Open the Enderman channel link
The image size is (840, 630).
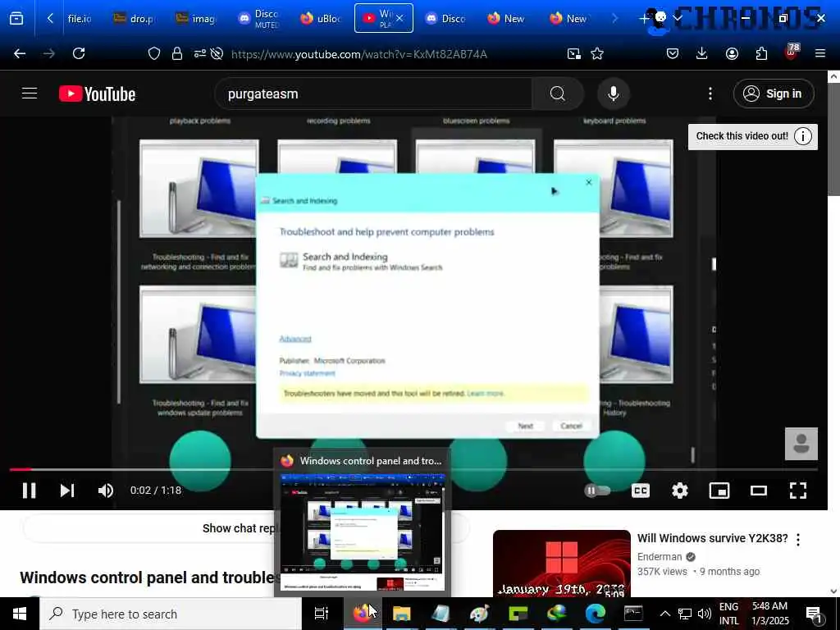click(x=660, y=557)
